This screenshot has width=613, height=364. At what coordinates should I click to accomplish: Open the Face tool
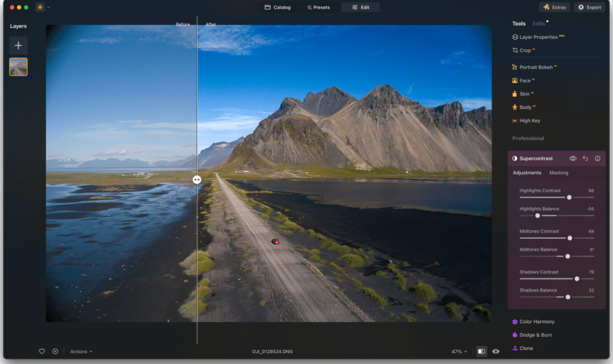(523, 81)
